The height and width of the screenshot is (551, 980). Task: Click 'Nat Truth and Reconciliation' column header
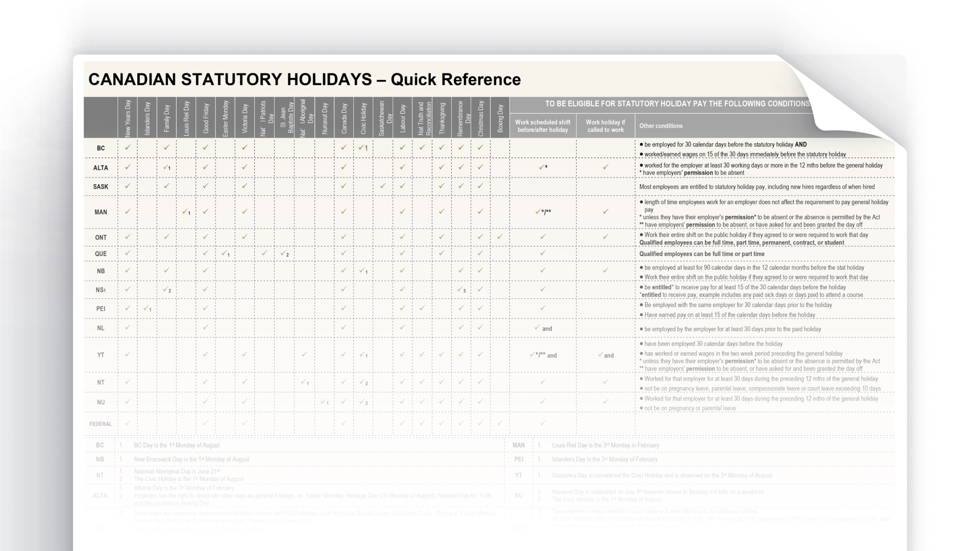[x=422, y=118]
